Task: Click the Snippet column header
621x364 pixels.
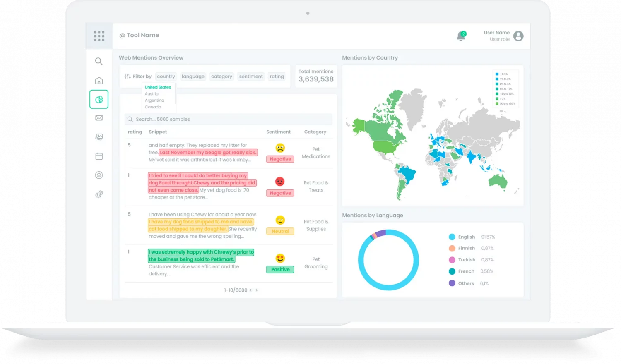Action: click(158, 132)
